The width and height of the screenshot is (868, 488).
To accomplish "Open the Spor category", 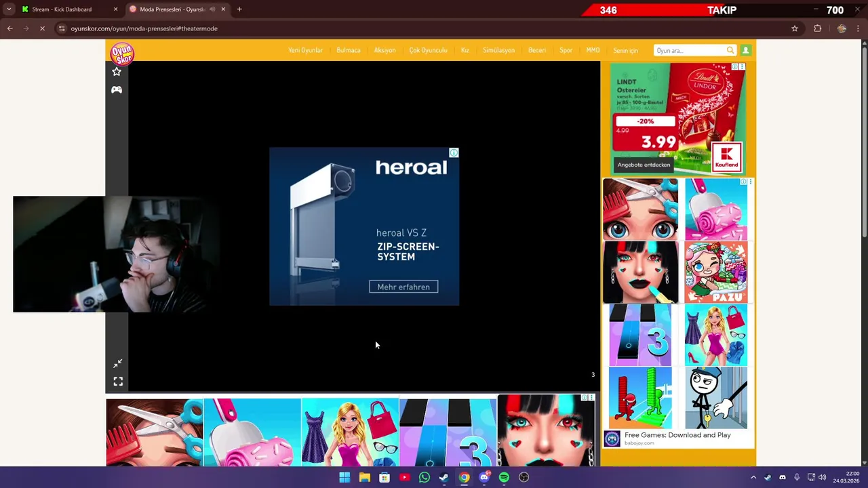I will [566, 50].
